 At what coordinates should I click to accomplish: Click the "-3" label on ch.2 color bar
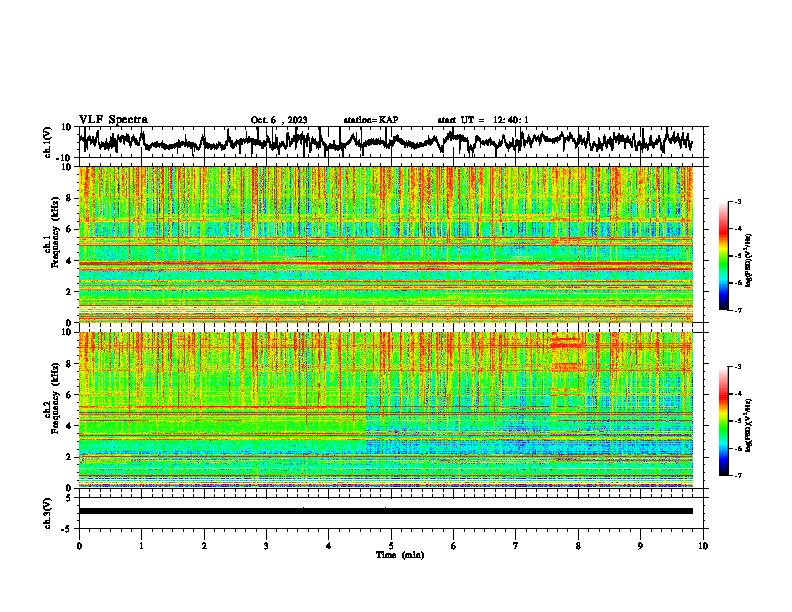tap(738, 367)
